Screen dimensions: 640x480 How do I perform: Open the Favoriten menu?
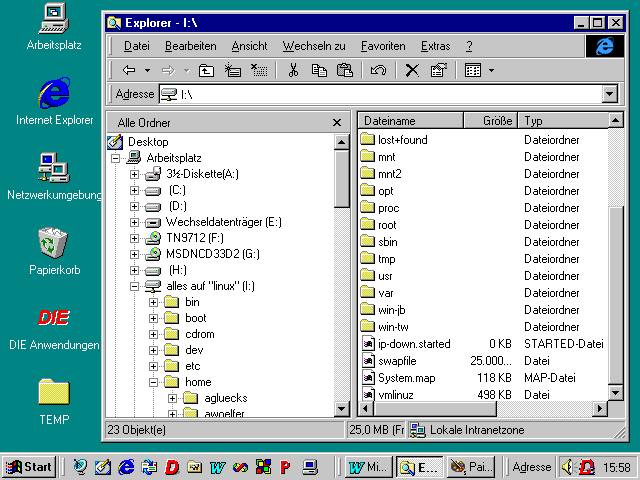click(383, 46)
